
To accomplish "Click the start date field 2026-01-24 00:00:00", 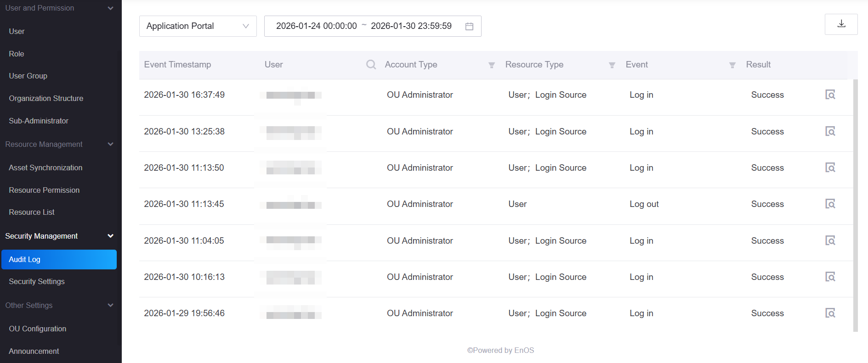I will coord(316,26).
